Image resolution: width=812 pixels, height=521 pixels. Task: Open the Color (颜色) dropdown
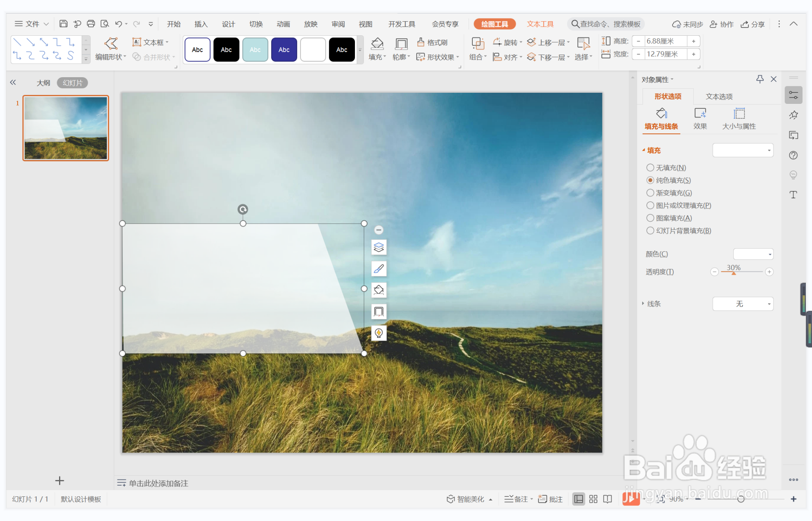(x=753, y=254)
